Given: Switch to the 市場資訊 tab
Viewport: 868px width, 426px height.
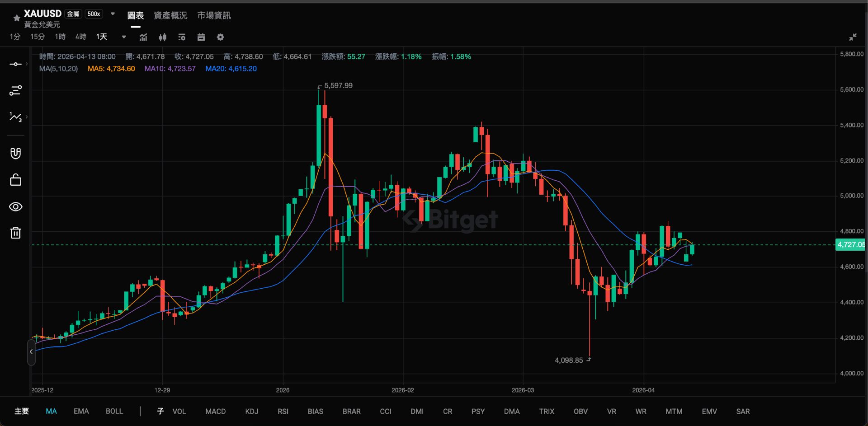Looking at the screenshot, I should tap(214, 15).
